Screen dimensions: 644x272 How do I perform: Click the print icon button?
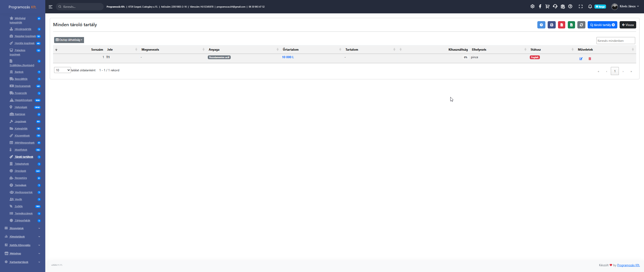551,25
